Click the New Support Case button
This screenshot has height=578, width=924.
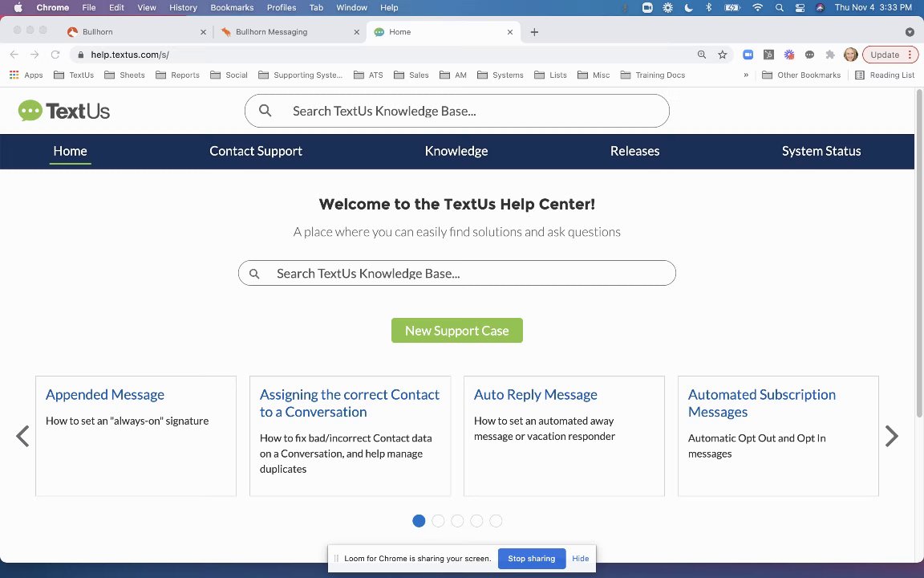tap(456, 331)
